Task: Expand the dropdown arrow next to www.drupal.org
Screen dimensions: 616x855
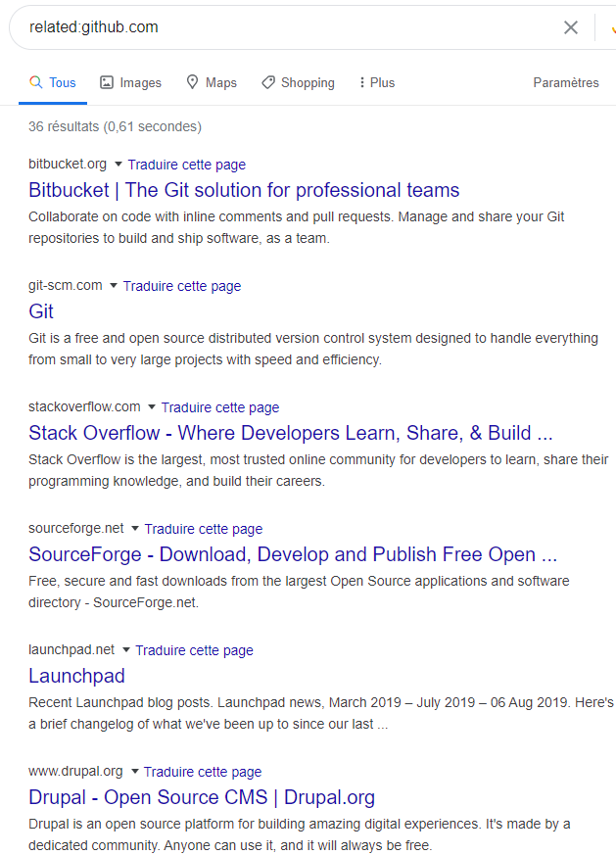Action: [134, 772]
